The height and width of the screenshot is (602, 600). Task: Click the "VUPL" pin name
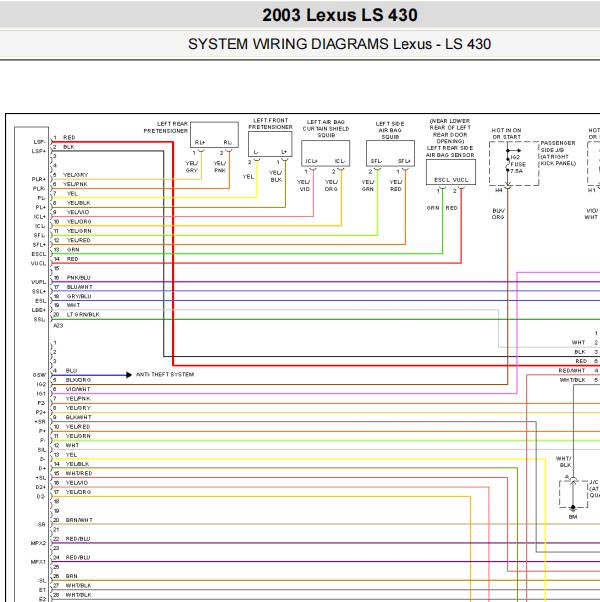pyautogui.click(x=38, y=282)
